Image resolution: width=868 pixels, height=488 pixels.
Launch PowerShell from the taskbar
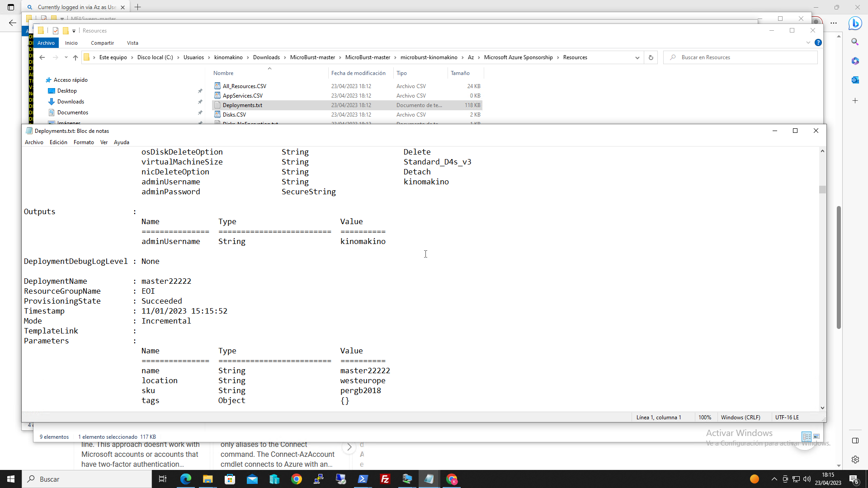[363, 479]
